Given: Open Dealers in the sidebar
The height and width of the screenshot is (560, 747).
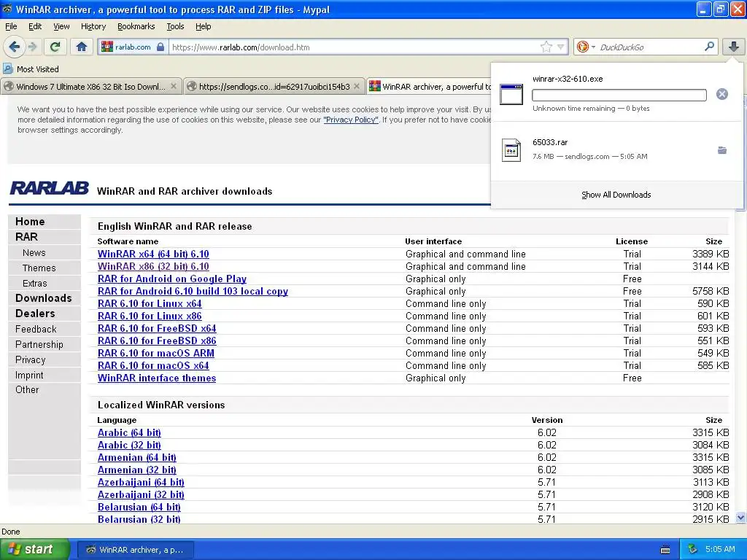Looking at the screenshot, I should coord(35,314).
